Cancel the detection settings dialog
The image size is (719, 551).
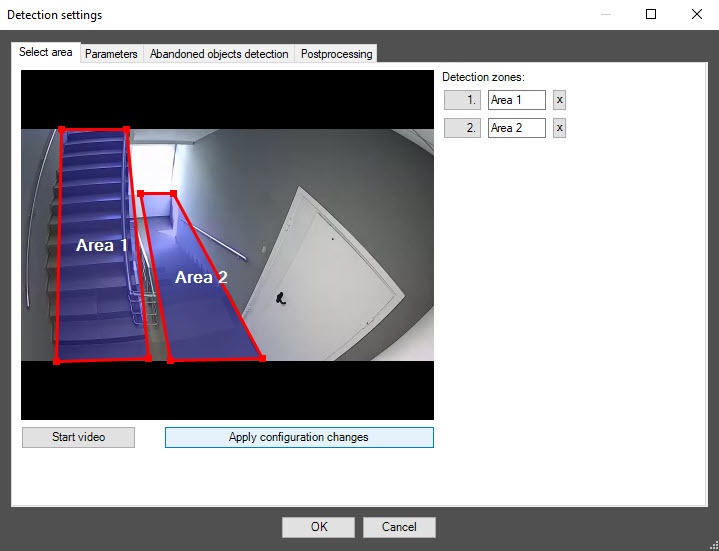click(x=399, y=527)
